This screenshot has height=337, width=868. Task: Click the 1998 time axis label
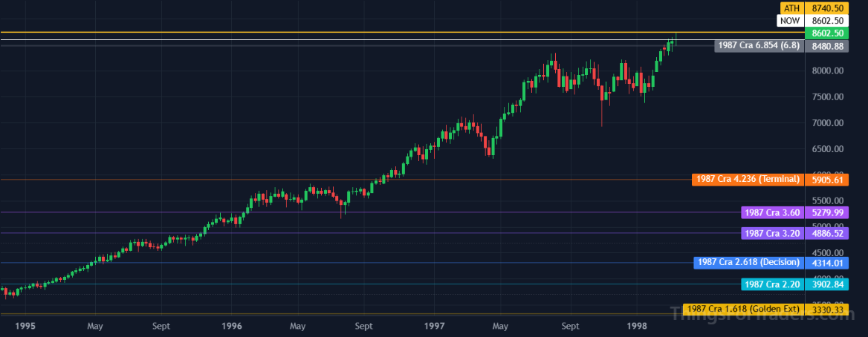tap(638, 327)
